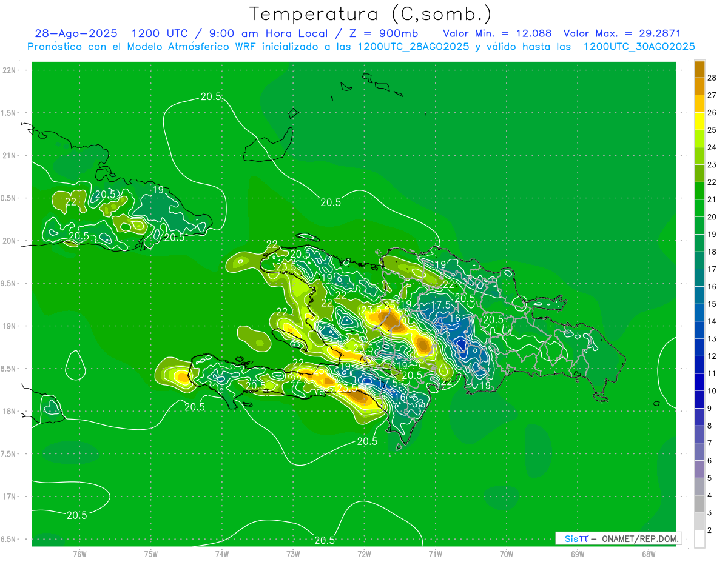Click the 72W longitude axis label
Screen dimensions: 728x562
[365, 554]
